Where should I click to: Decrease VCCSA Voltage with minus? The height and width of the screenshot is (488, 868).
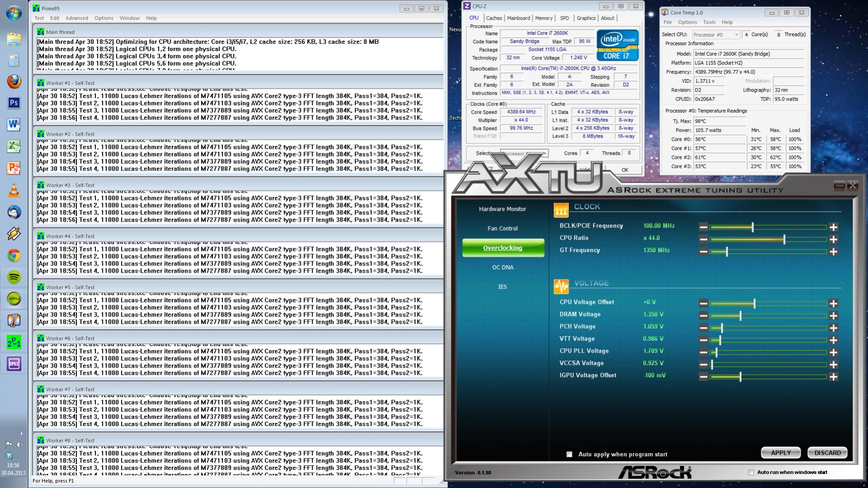tap(703, 364)
